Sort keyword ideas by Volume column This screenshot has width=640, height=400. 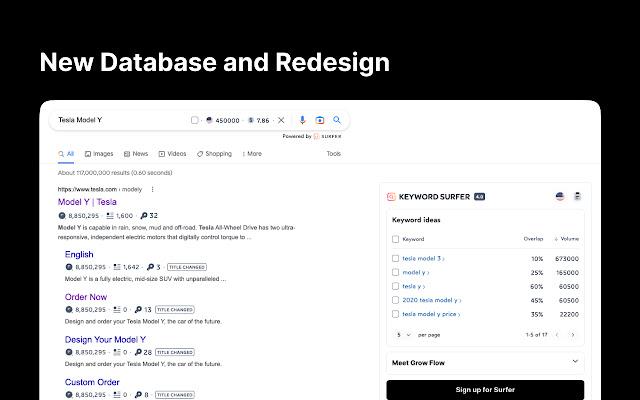567,239
